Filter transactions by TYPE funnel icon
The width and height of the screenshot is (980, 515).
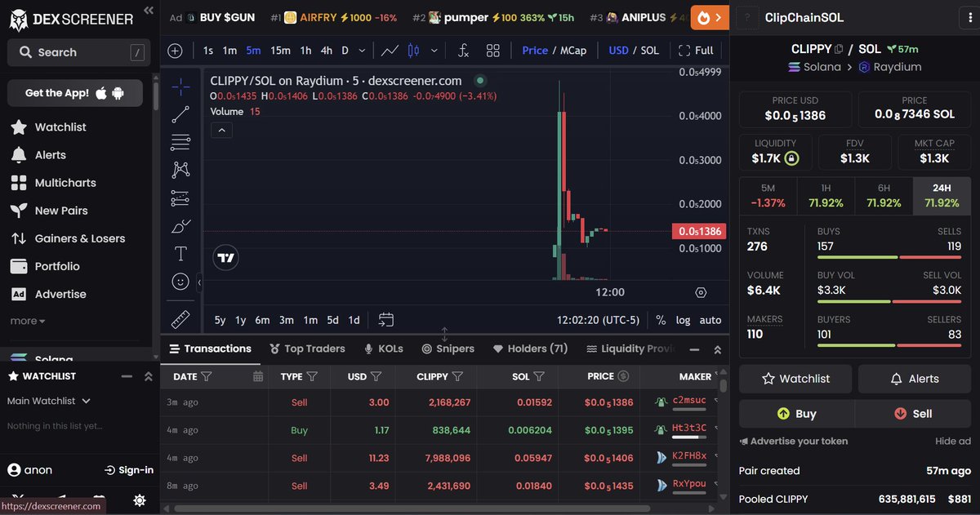coord(313,376)
